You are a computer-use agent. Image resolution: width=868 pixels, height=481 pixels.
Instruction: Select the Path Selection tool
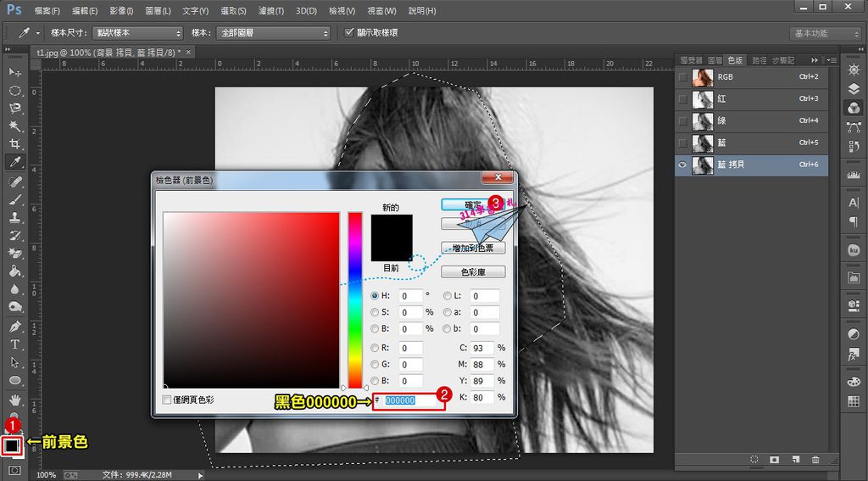[15, 362]
